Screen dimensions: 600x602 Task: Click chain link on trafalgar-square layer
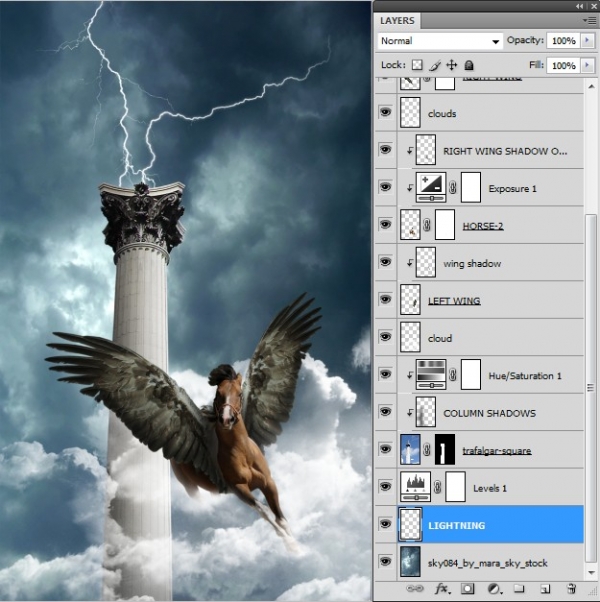click(427, 450)
